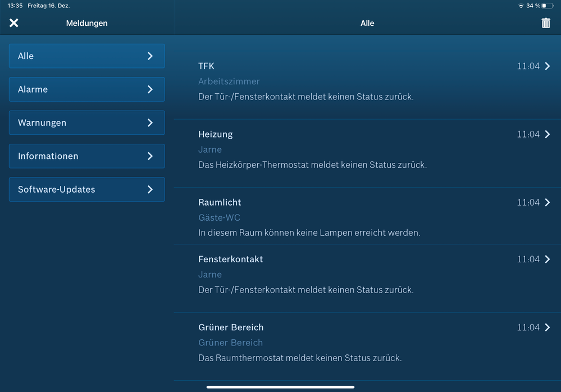
Task: Tap the chevron on the Alarme row
Action: [x=150, y=89]
